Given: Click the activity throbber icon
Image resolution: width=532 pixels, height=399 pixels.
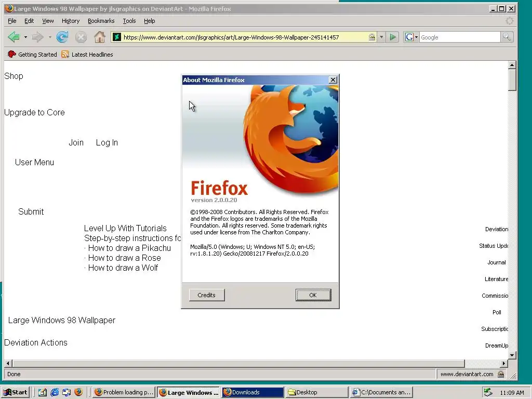Looking at the screenshot, I should [509, 21].
